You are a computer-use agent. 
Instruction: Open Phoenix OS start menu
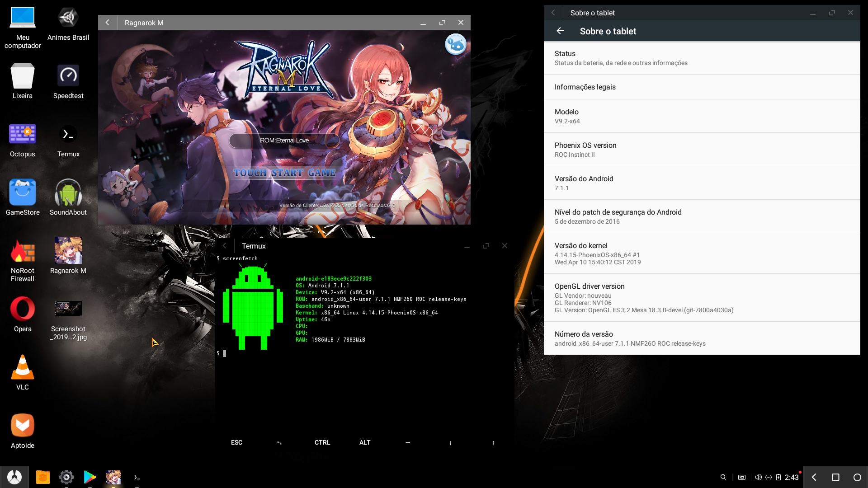[14, 477]
